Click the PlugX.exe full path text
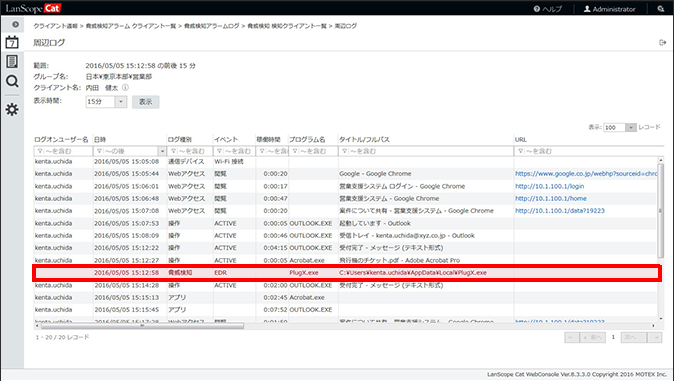674x381 pixels. 413,273
